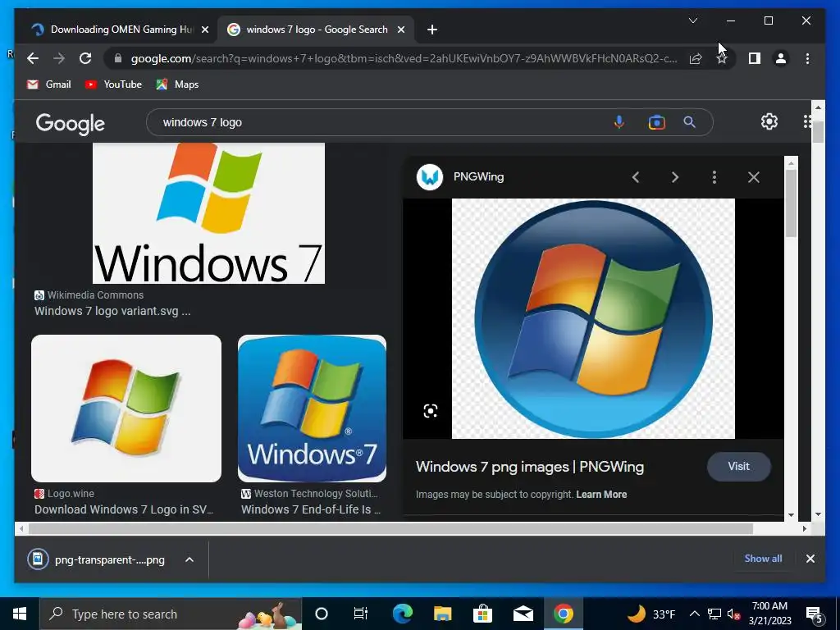The height and width of the screenshot is (630, 840).
Task: Click the horizontal page scrollbar
Action: point(391,529)
